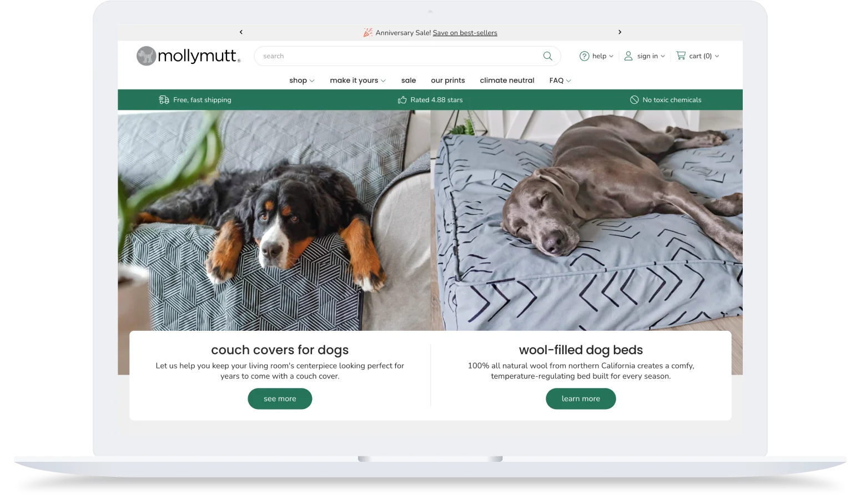
Task: Open the sale page from the navigation
Action: pyautogui.click(x=409, y=80)
